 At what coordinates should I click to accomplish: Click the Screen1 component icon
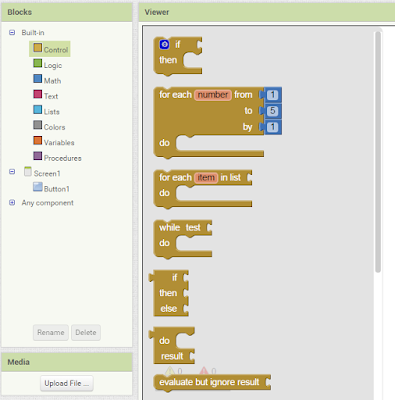point(28,171)
